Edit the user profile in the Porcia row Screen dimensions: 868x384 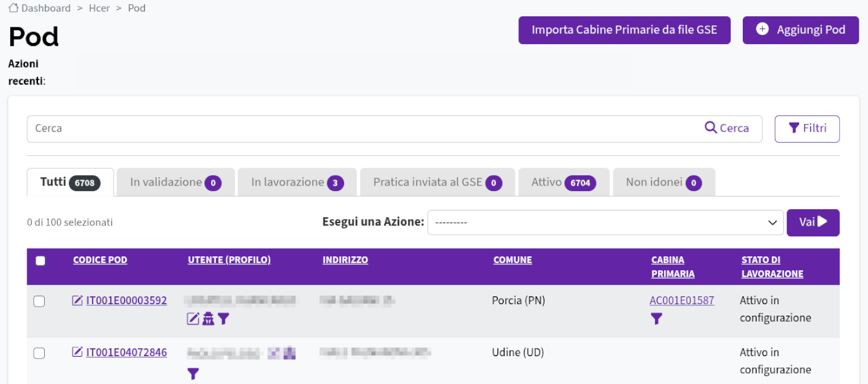193,319
